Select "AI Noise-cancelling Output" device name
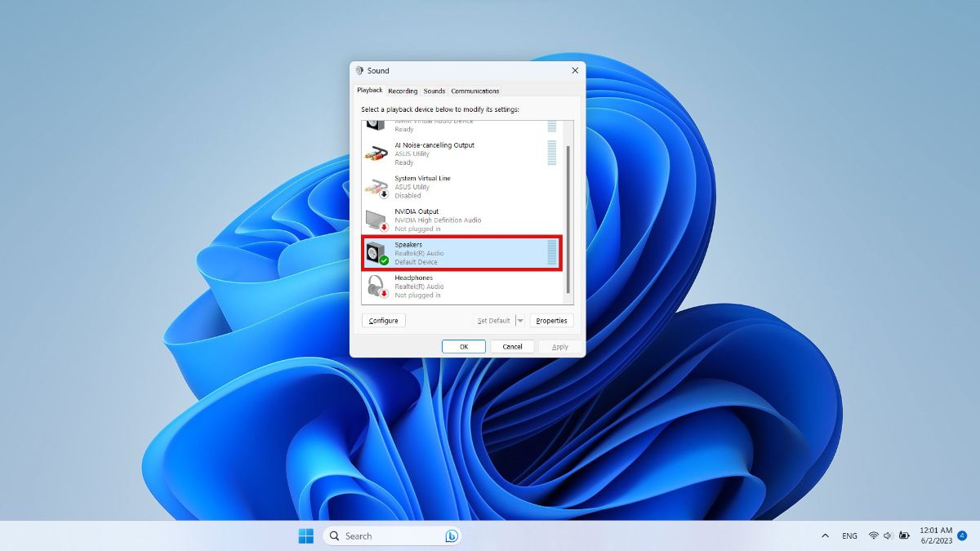The height and width of the screenshot is (551, 980). (x=434, y=145)
